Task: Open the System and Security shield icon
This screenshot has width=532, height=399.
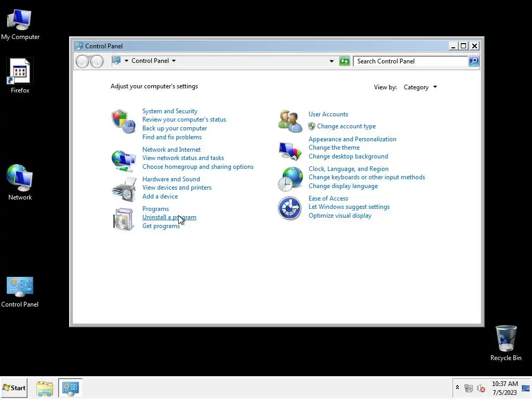Action: click(x=124, y=121)
